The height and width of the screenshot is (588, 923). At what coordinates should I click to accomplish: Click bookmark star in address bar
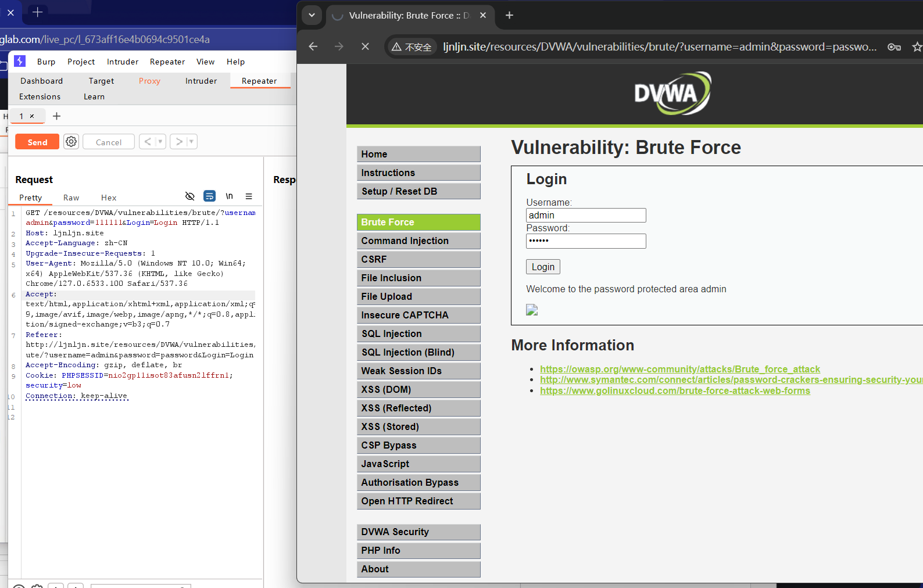(x=917, y=47)
